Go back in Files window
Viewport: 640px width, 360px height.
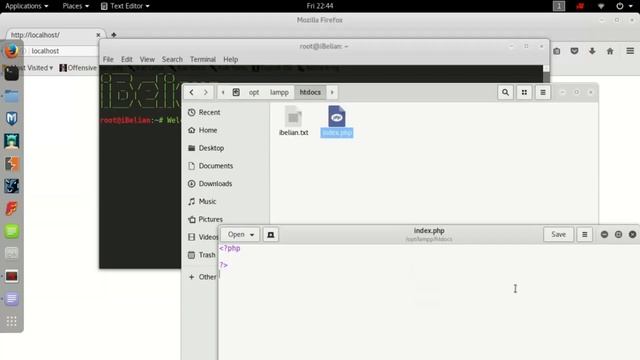tap(191, 92)
